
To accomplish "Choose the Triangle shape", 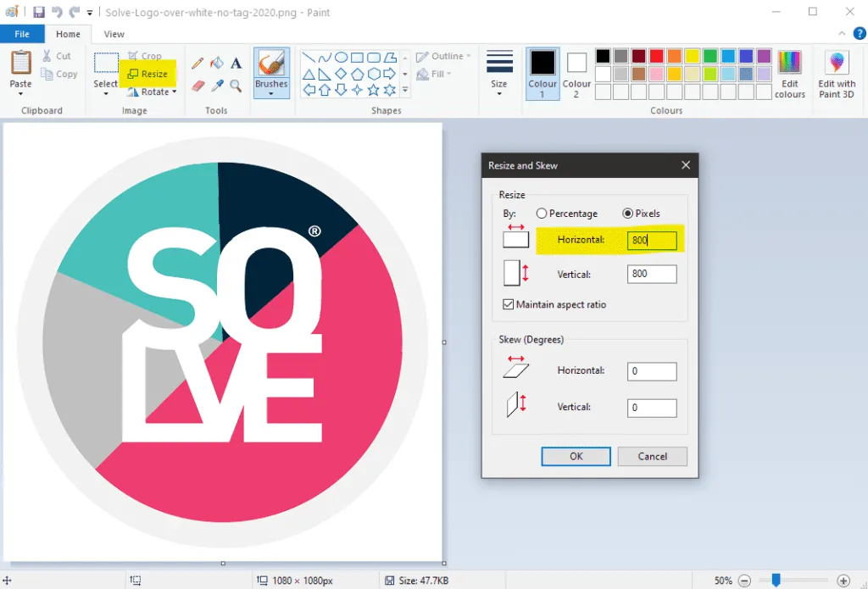I will click(x=309, y=74).
